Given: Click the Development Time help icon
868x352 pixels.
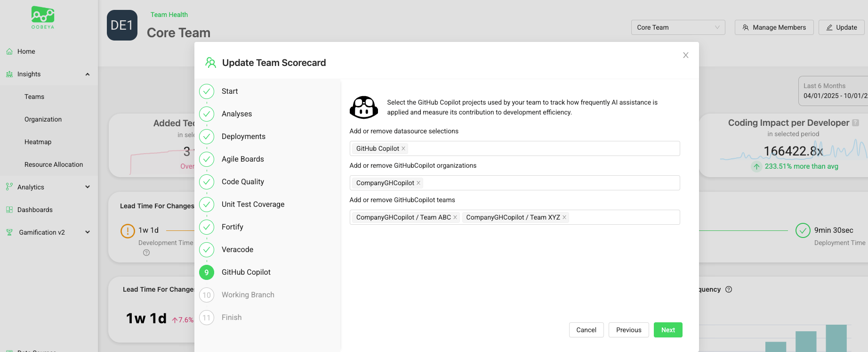Looking at the screenshot, I should [146, 253].
